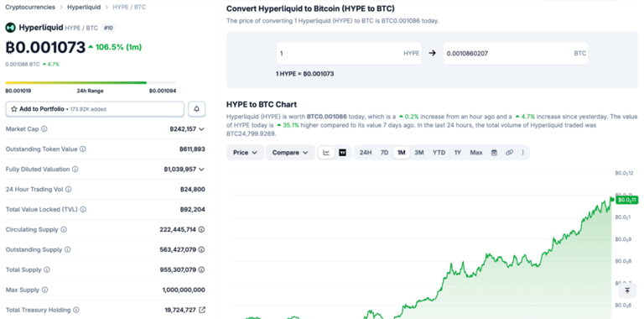Screen dimensions: 644x319
Task: Open info icon next to 24 Hour Trading Vol
Action: [69, 189]
